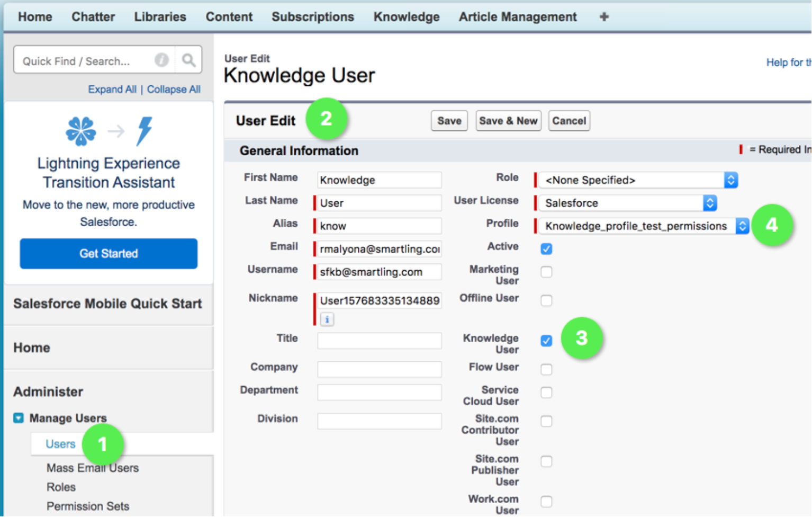Click the Expand All link
Viewport: 812px width, 517px height.
tap(112, 89)
